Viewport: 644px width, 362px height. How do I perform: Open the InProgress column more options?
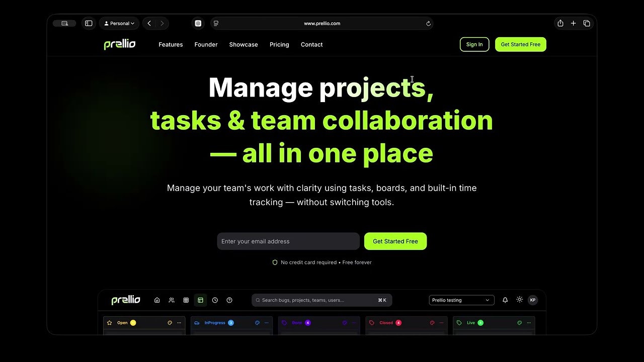coord(267,323)
